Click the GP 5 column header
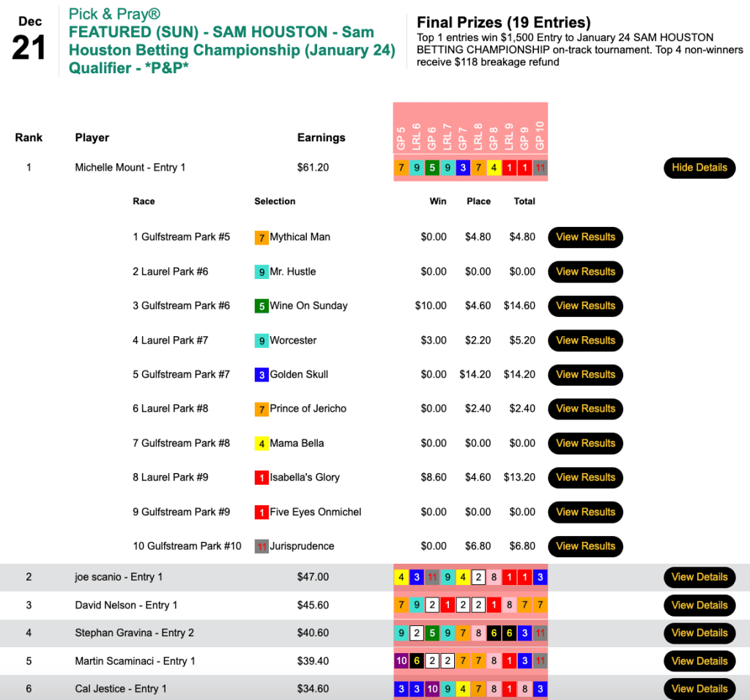This screenshot has width=750, height=700. click(x=401, y=137)
